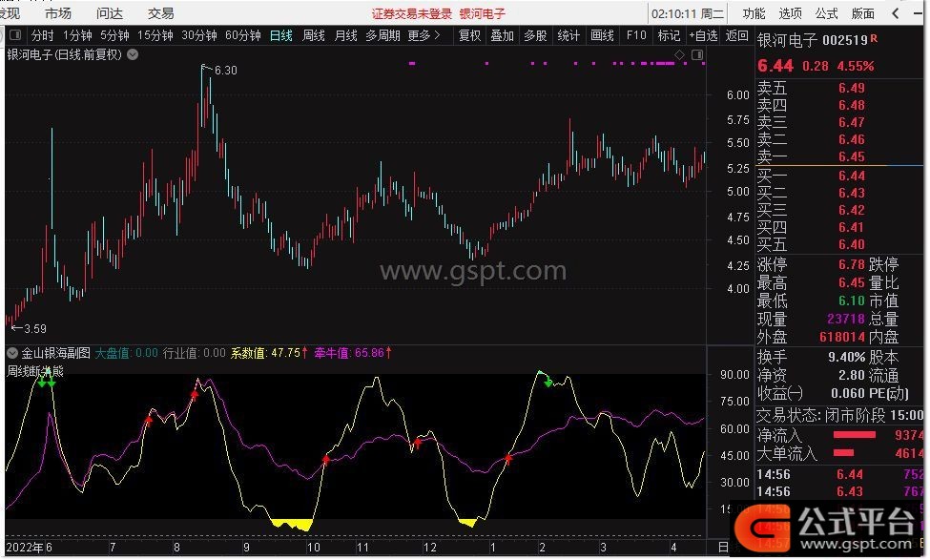Click the 画线 toolbar button

[x=602, y=35]
